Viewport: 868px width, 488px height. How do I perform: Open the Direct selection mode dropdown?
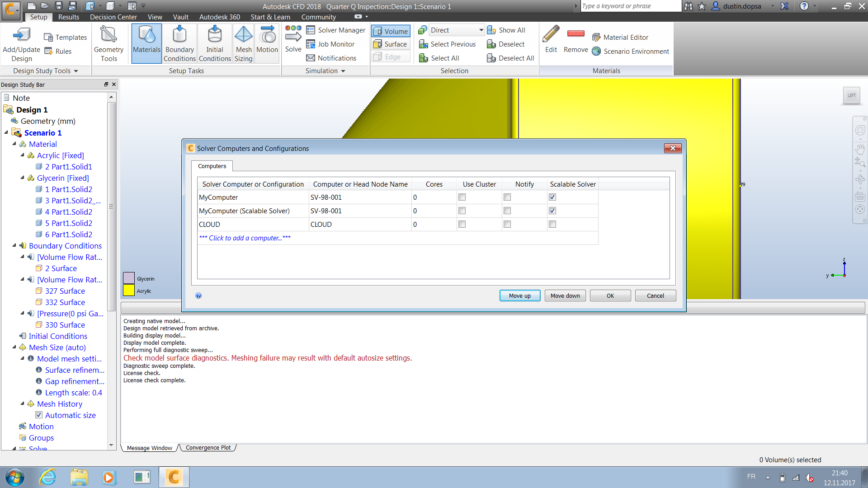coord(481,29)
